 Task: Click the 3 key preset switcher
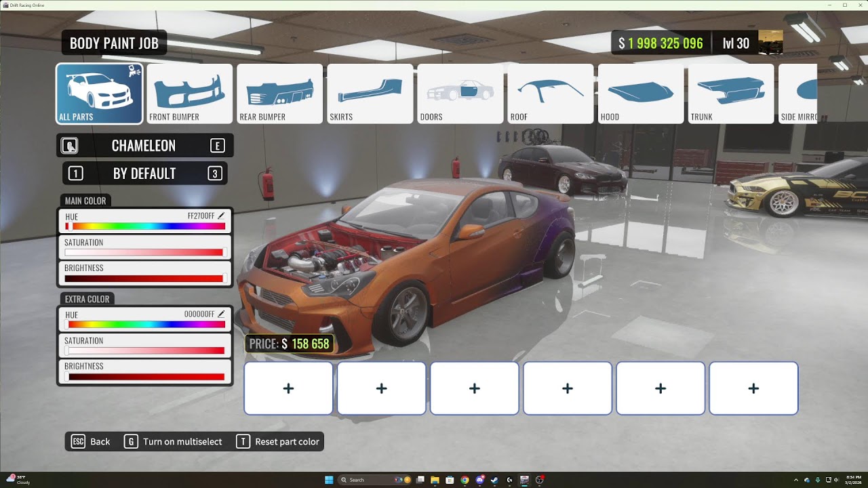215,174
